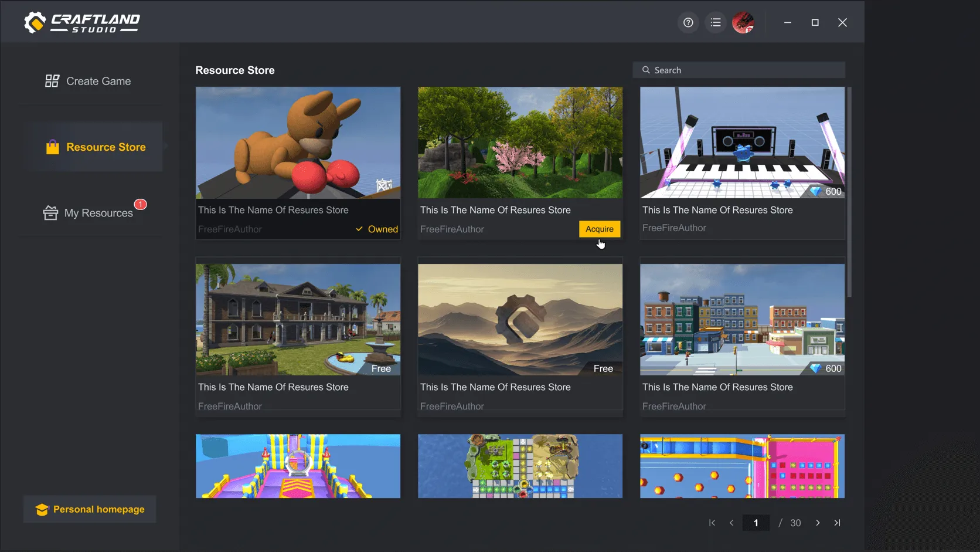Open the Personal homepage button
Screen dimensions: 980x552
coord(90,509)
